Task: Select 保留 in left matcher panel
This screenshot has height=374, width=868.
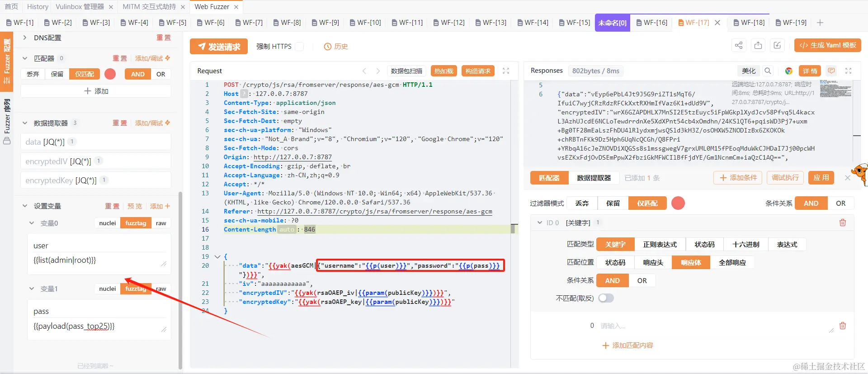Action: point(57,74)
